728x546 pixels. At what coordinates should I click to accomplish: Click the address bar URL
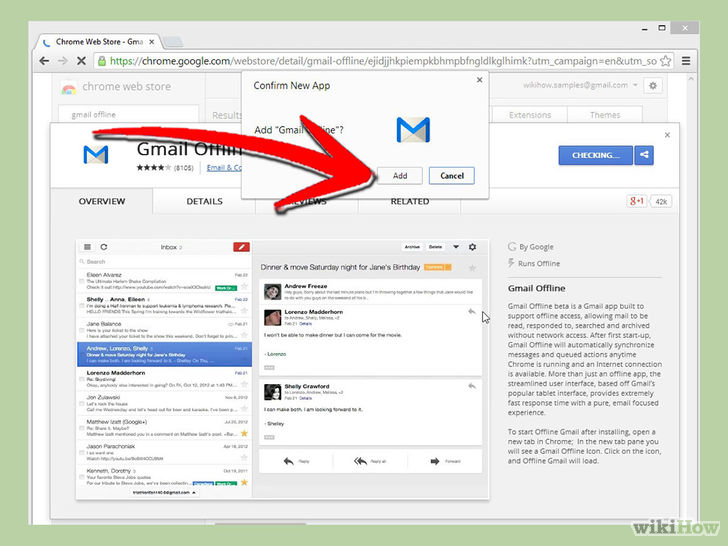pyautogui.click(x=383, y=61)
